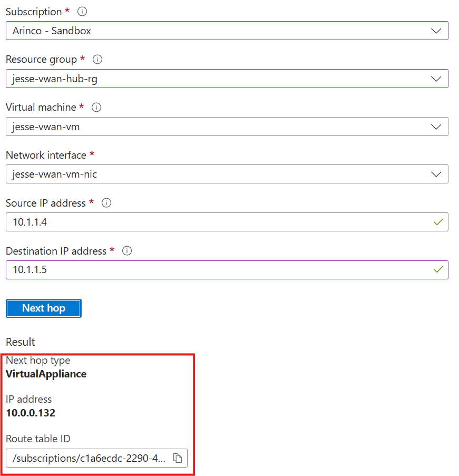Open the Subscription dropdown showing Arinco - Sandbox
Image resolution: width=459 pixels, height=476 pixels.
click(x=227, y=31)
